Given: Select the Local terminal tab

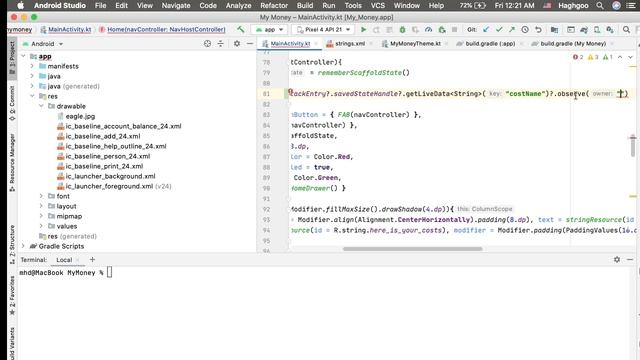Looking at the screenshot, I should pos(64,260).
